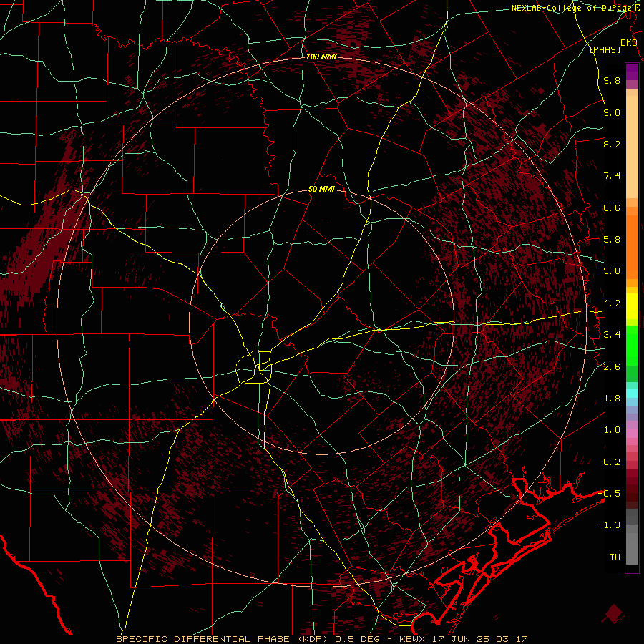
Task: Click the 5.0 legend value
Action: (x=612, y=271)
